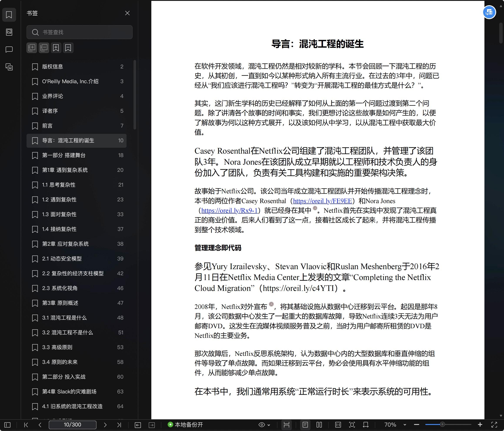Image resolution: width=504 pixels, height=431 pixels.
Task: Jump to 第3章 原则概述 bookmark
Action: [x=76, y=303]
